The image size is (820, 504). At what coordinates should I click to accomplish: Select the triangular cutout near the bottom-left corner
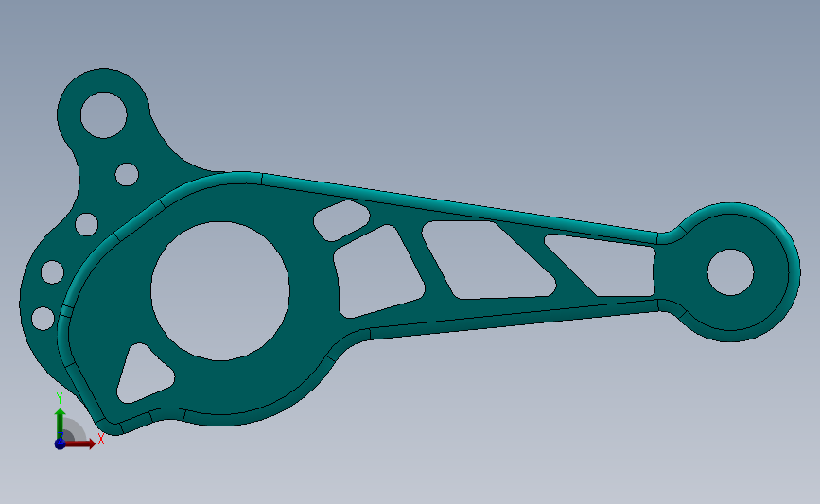tap(145, 374)
